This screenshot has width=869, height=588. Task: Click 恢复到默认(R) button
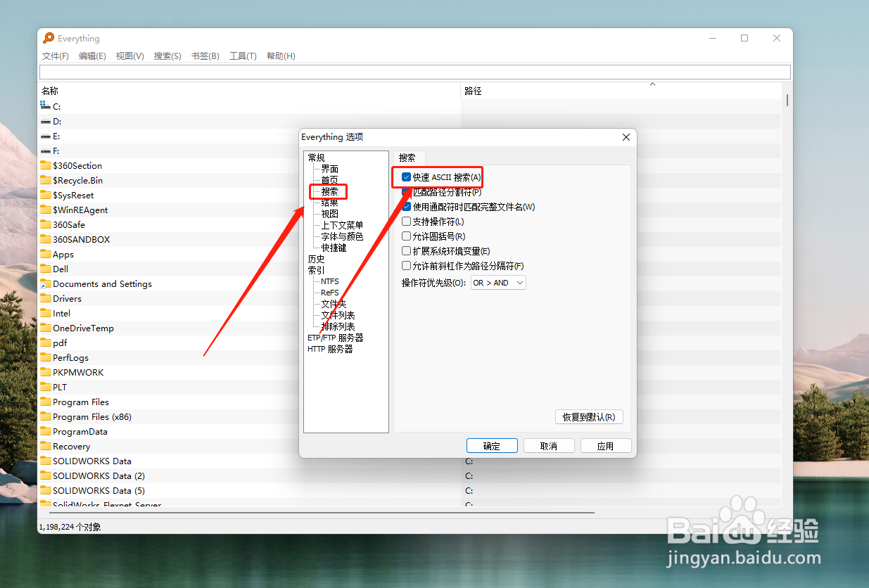coord(589,417)
